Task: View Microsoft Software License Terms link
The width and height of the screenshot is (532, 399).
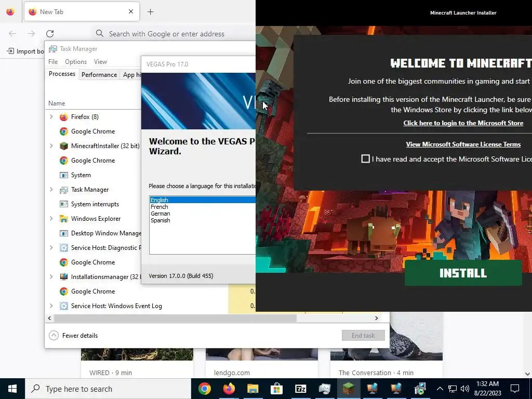Action: click(463, 144)
